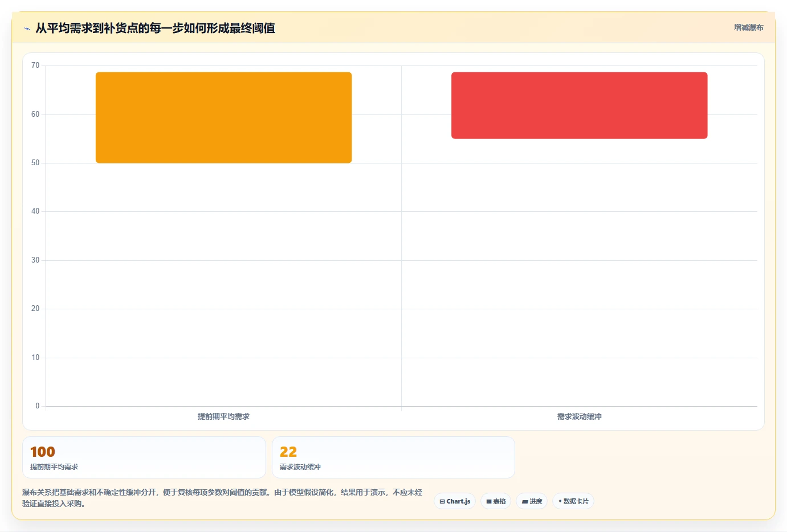Select the 表格 tag
The height and width of the screenshot is (532, 787).
click(496, 501)
